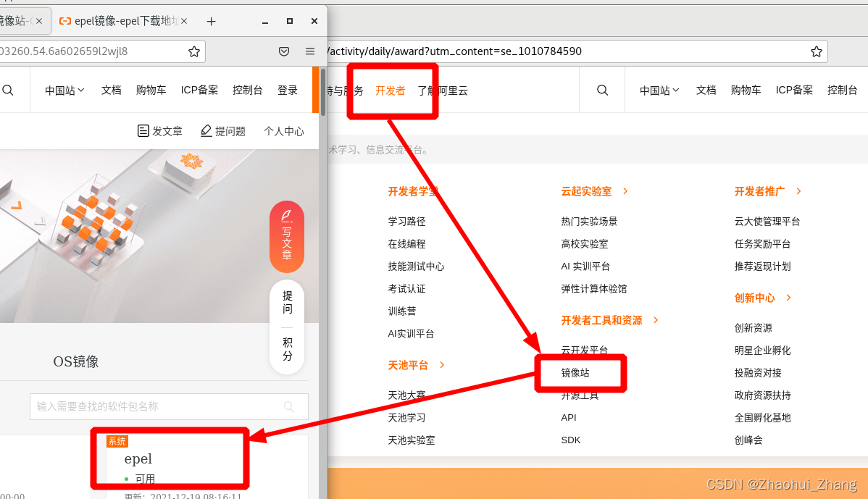
Task: Open AI 实训平台 under 云起实验室
Action: tap(585, 267)
